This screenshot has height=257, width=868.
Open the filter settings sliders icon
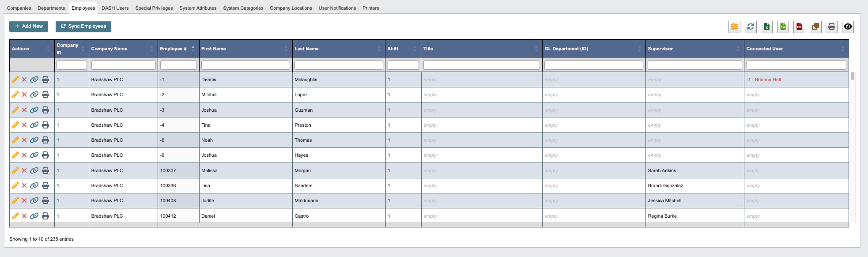coord(734,26)
